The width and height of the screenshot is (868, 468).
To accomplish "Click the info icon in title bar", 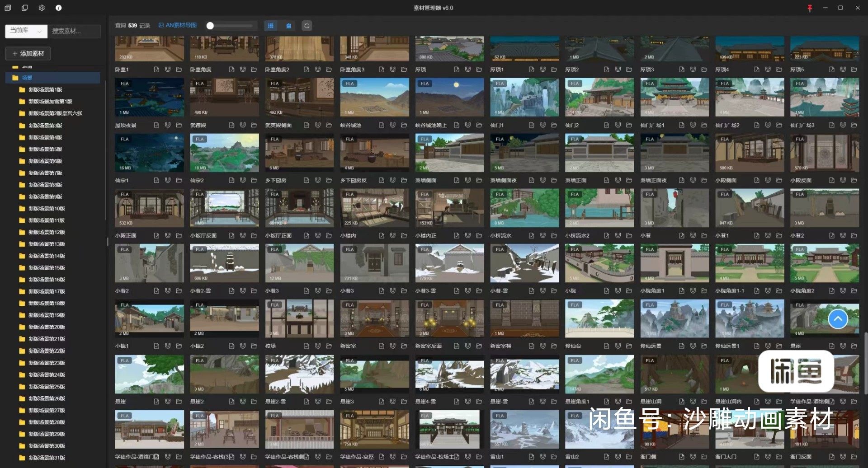I will [x=58, y=8].
